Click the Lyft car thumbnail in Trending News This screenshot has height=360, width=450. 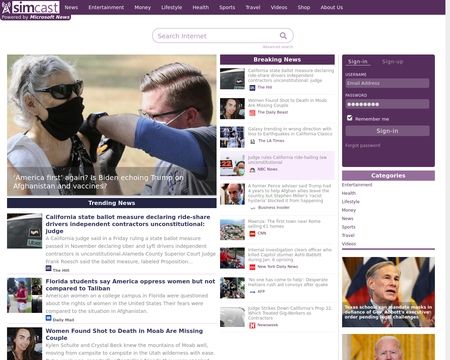coord(25,231)
